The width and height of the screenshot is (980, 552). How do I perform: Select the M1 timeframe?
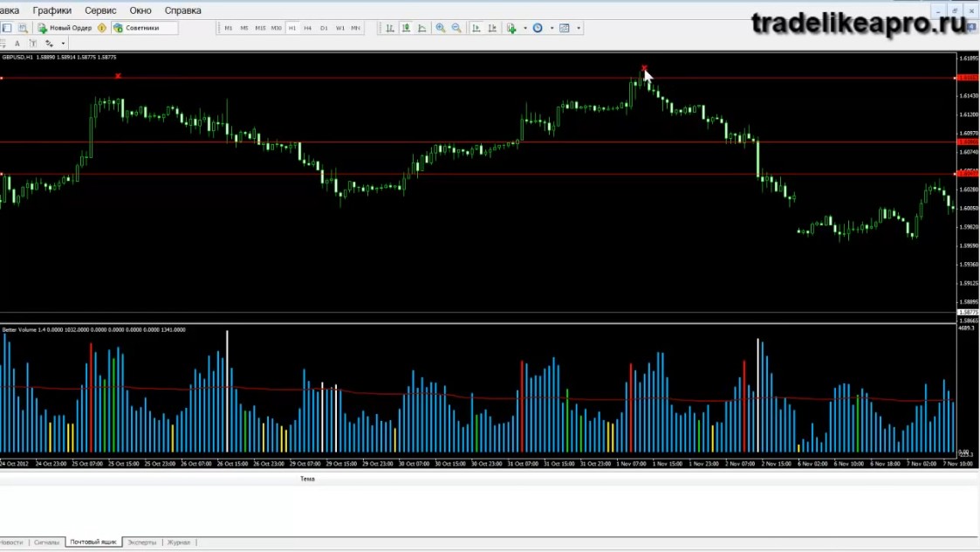point(228,28)
